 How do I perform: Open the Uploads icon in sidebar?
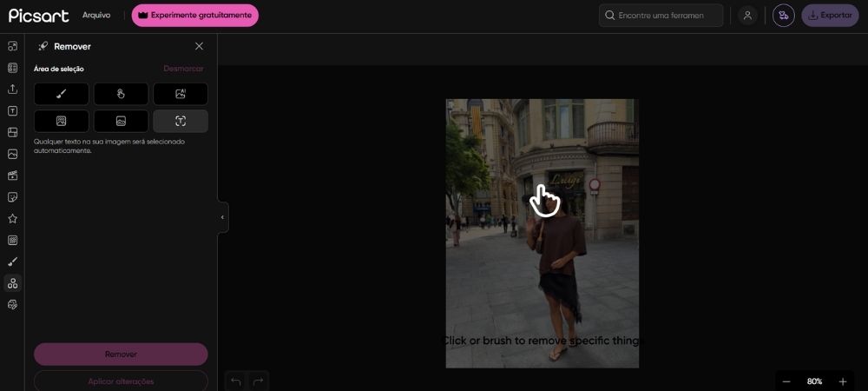tap(12, 89)
